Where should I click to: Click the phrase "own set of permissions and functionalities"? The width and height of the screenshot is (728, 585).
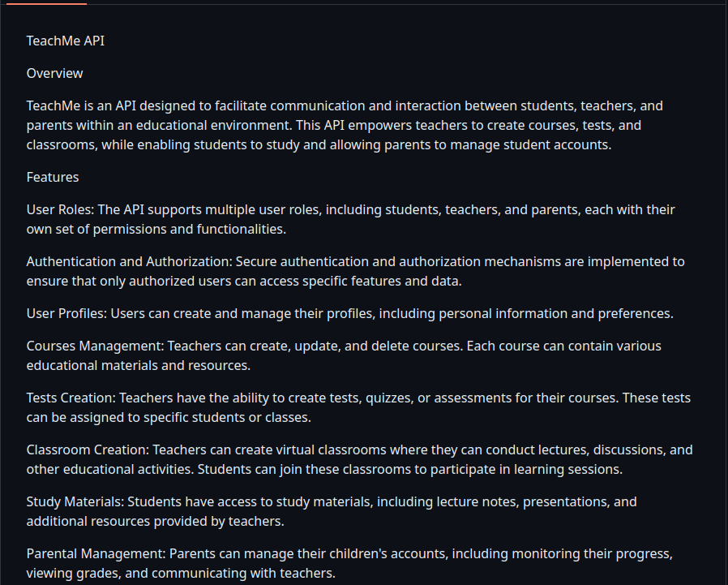(x=156, y=229)
